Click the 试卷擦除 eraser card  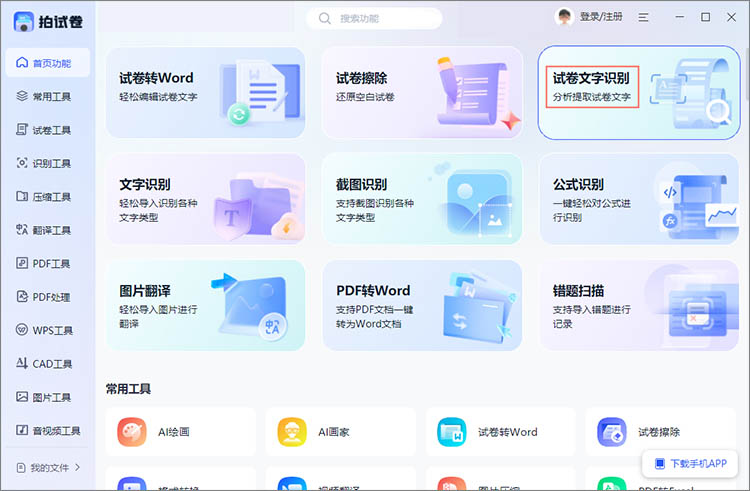pos(421,92)
